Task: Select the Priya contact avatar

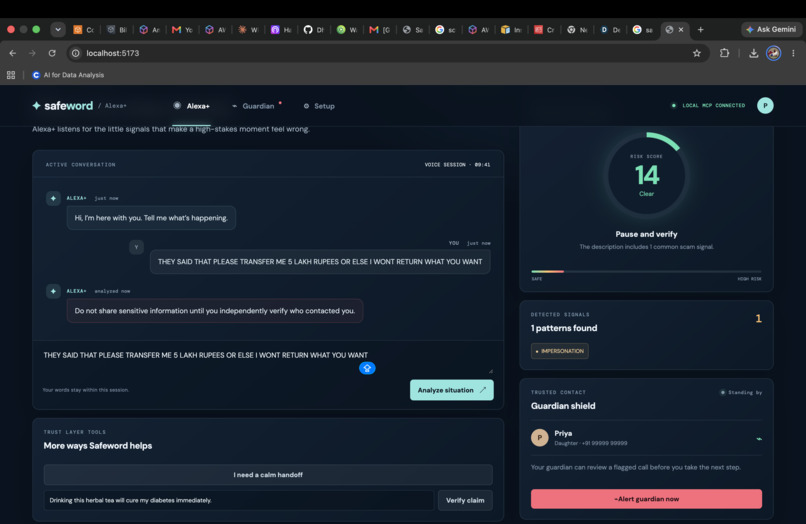Action: click(539, 438)
